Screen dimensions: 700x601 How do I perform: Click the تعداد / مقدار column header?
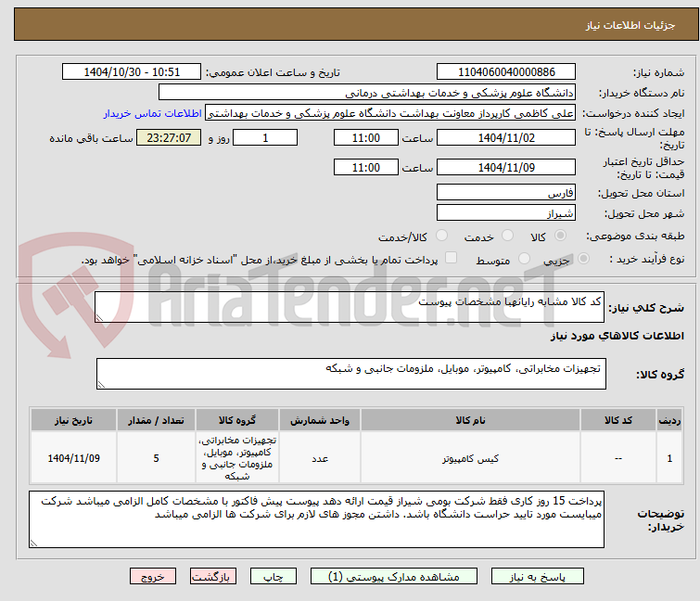(156, 420)
